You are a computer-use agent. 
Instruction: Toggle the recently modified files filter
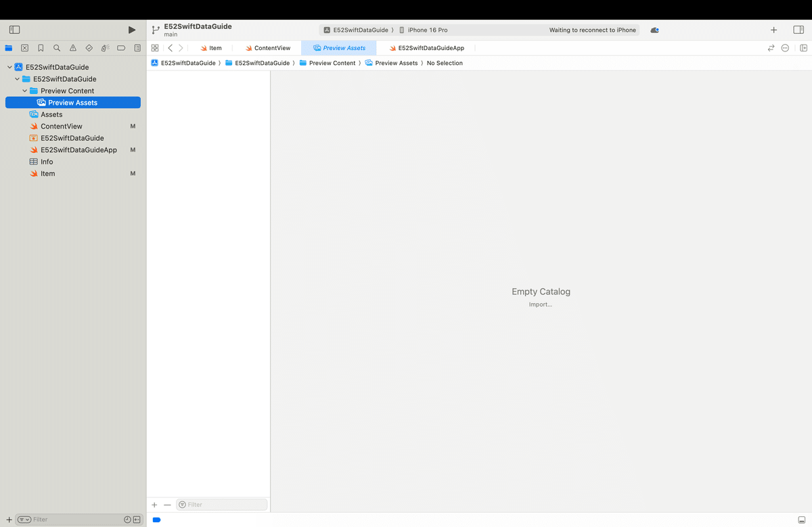pyautogui.click(x=128, y=520)
